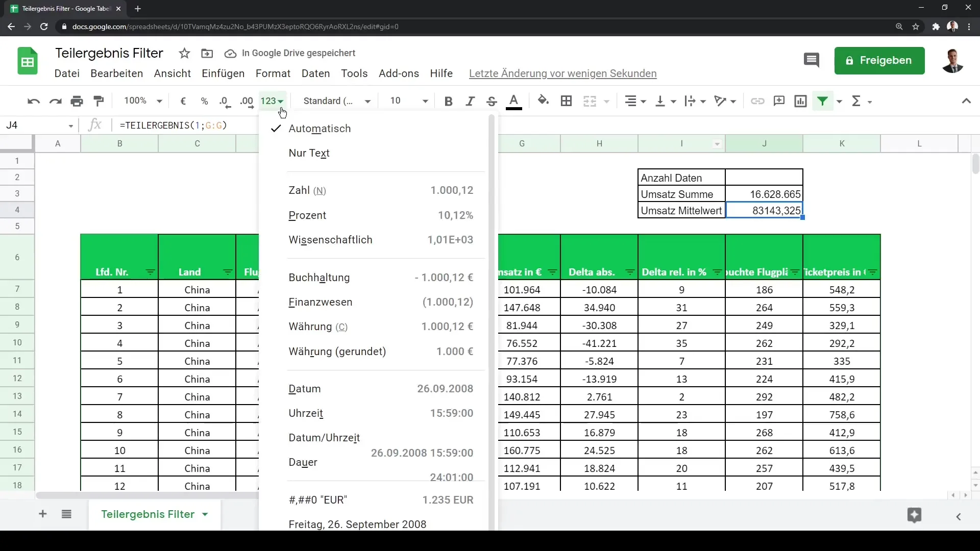Open comment history speech bubble
The image size is (980, 551).
click(x=812, y=60)
